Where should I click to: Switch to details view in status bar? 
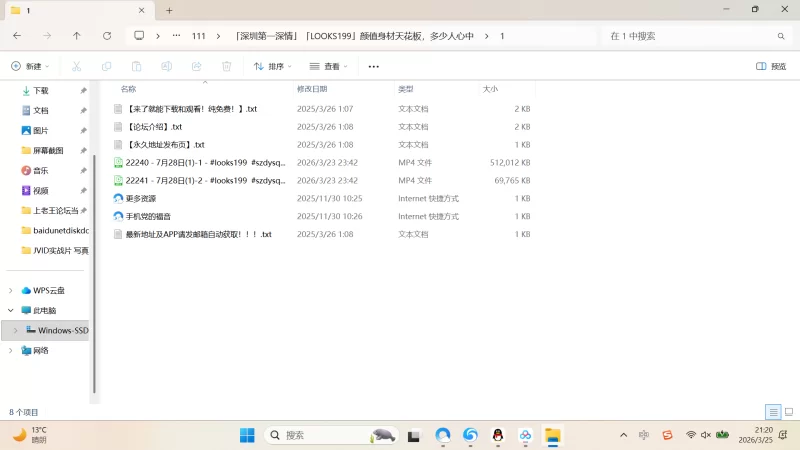coord(773,412)
